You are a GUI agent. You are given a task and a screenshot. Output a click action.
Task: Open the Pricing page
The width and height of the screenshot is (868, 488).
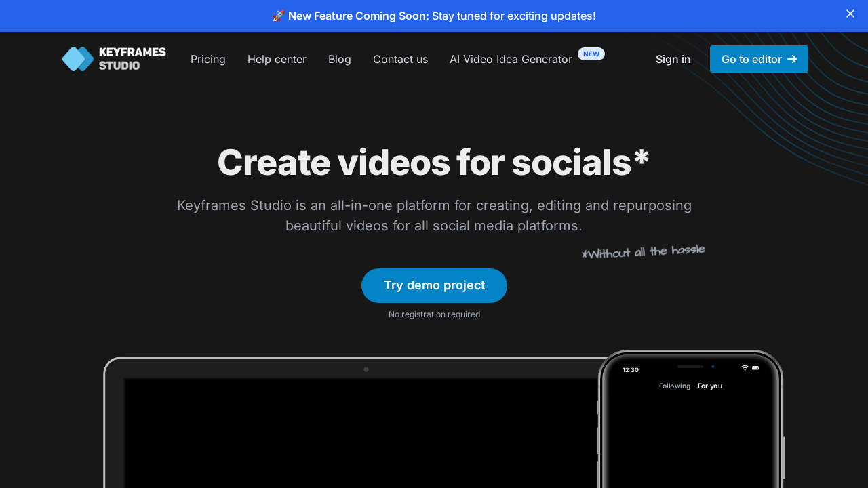208,59
